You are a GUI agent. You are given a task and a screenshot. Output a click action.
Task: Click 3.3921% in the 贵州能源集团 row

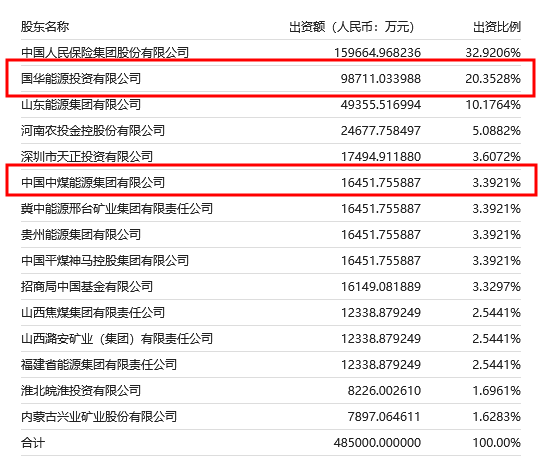pos(496,235)
